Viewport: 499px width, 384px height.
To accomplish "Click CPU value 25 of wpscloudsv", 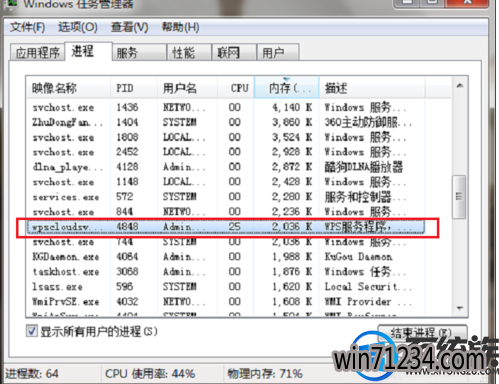I will (x=234, y=227).
